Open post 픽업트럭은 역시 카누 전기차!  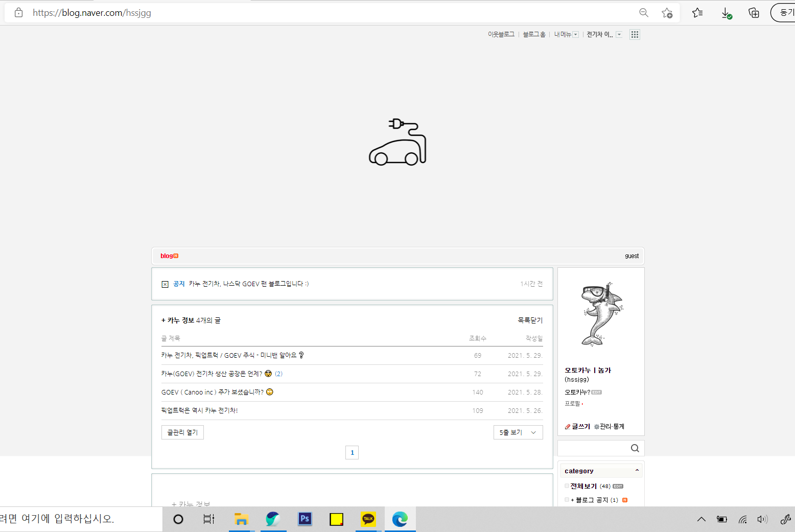click(199, 410)
